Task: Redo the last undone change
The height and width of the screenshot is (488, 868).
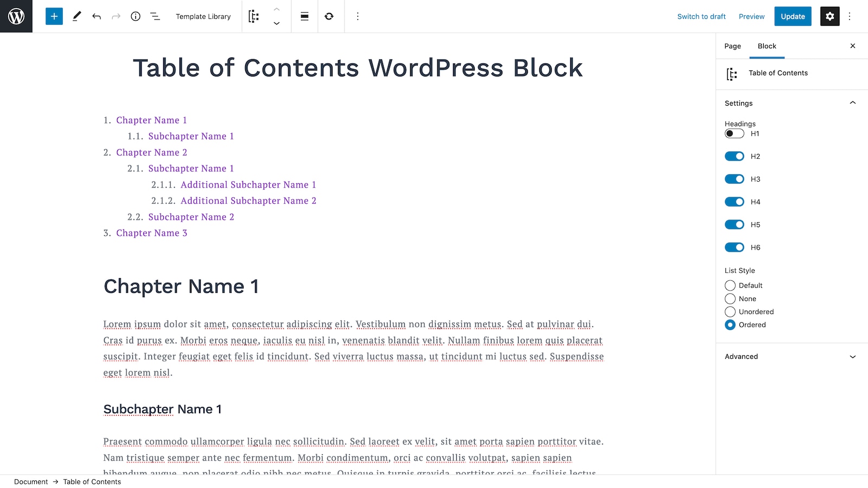Action: [116, 16]
